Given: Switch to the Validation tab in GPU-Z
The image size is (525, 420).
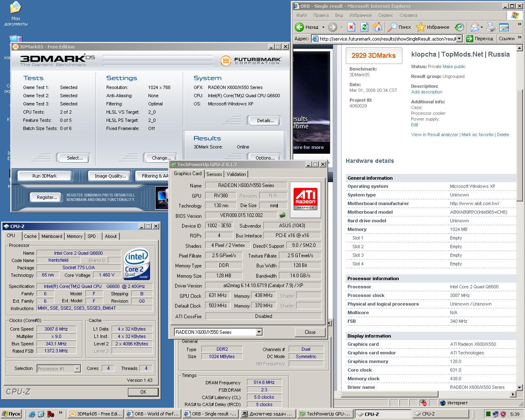Looking at the screenshot, I should (236, 174).
